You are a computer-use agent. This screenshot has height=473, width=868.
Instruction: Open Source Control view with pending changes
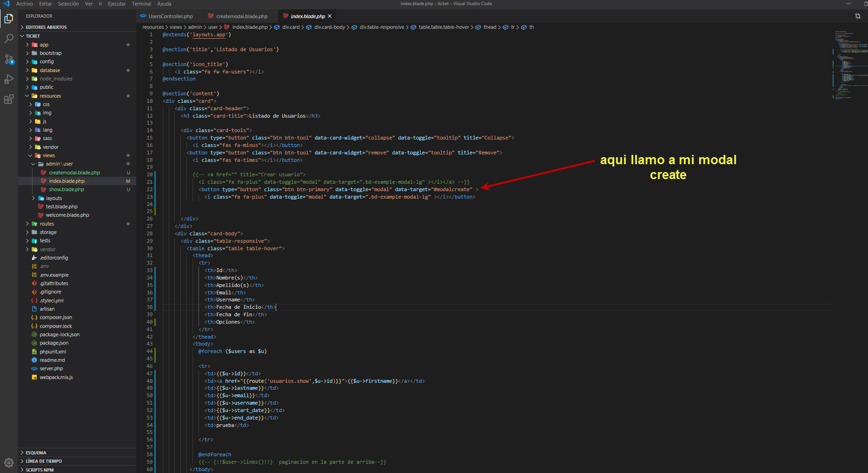[x=9, y=59]
